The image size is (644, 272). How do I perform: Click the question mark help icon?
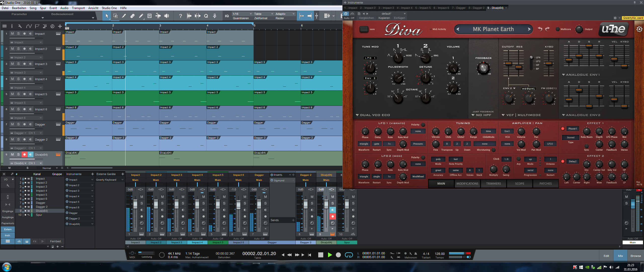coord(180,16)
